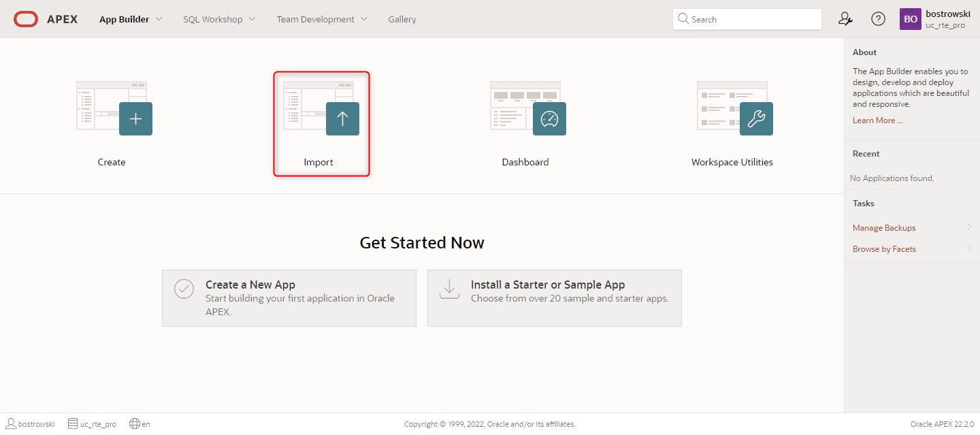This screenshot has height=435, width=980.
Task: Click the Create a New App button
Action: pos(289,298)
